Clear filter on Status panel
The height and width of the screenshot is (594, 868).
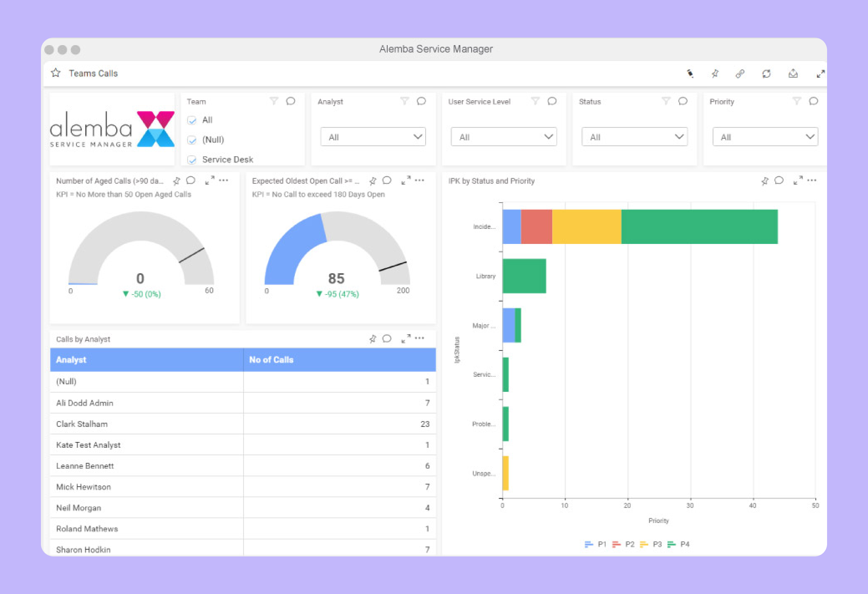point(666,101)
